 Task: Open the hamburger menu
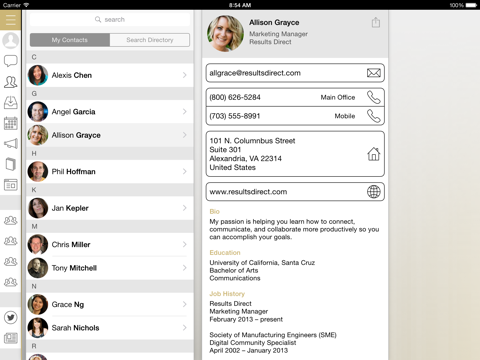coord(10,20)
